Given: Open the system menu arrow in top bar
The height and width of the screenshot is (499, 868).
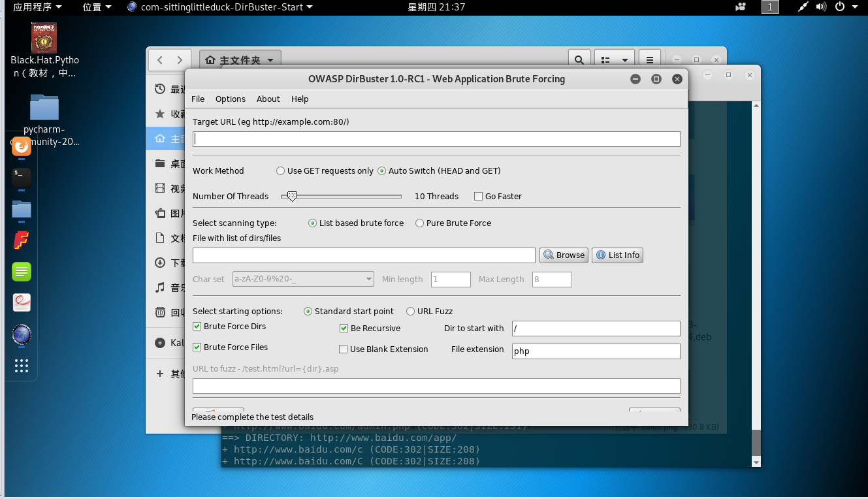Looking at the screenshot, I should pos(856,7).
